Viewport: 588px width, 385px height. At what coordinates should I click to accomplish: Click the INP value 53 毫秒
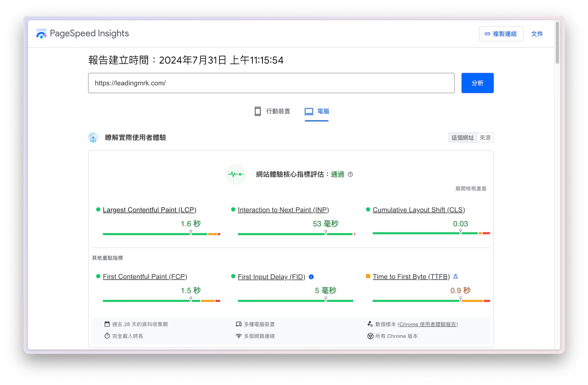tap(326, 224)
